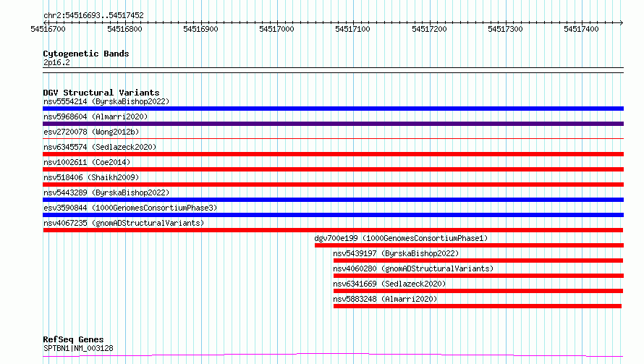Viewport: 644px width, 364px height.
Task: Open variant esv2720078 (Wong2012b) label
Action: 91,132
